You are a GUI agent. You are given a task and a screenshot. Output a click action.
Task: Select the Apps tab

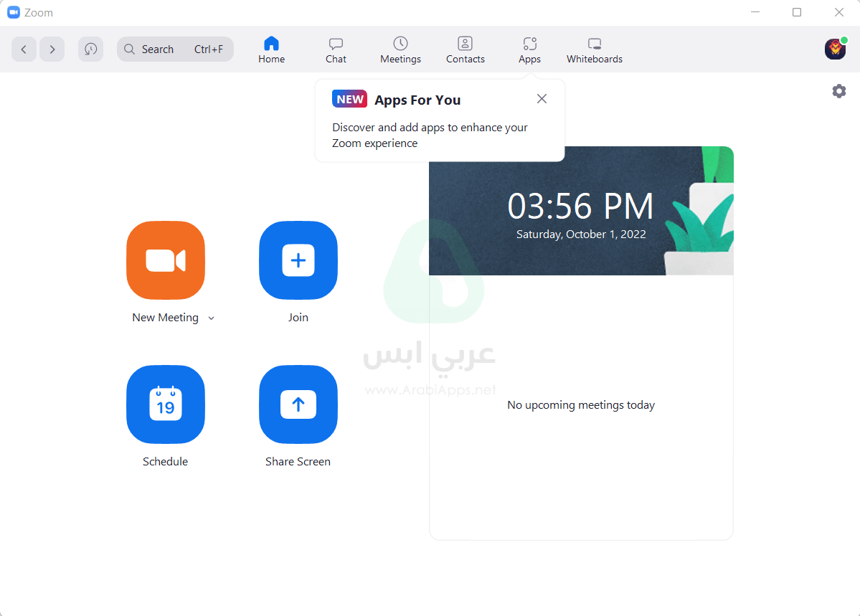pos(529,49)
